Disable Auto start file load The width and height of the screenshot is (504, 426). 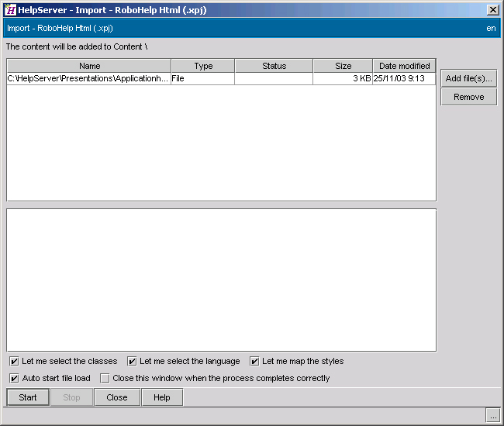coord(15,378)
